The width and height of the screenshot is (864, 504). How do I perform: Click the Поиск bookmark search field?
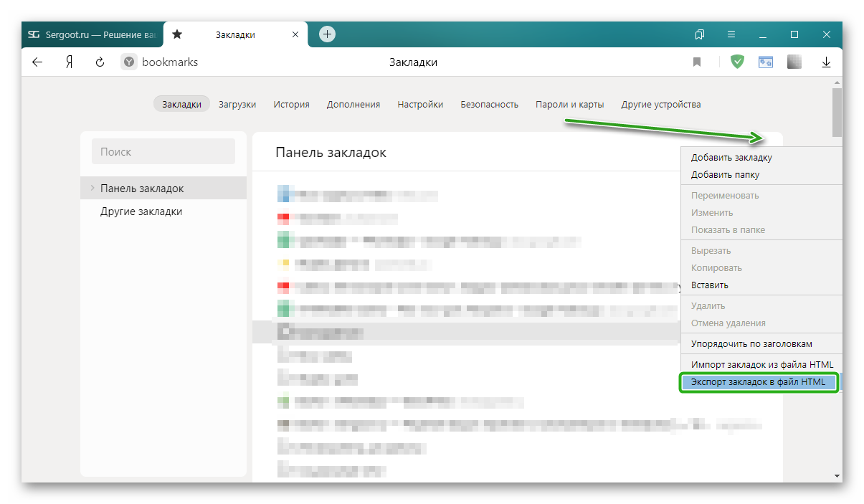pyautogui.click(x=163, y=151)
